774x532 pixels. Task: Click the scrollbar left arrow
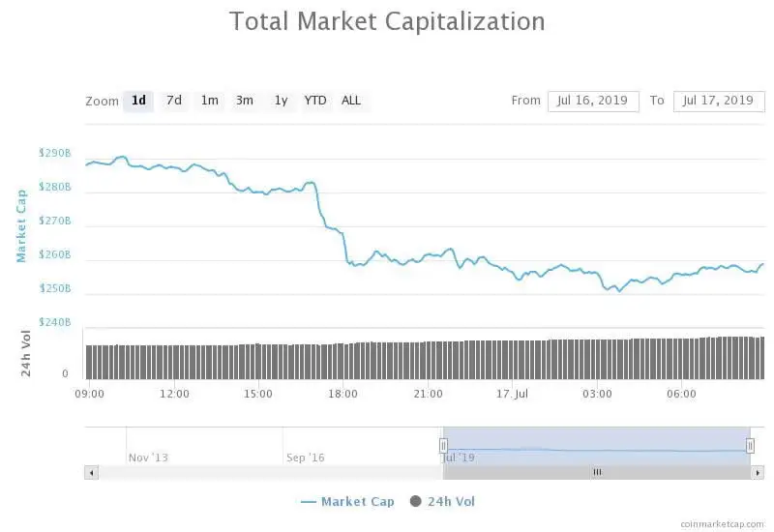click(92, 472)
